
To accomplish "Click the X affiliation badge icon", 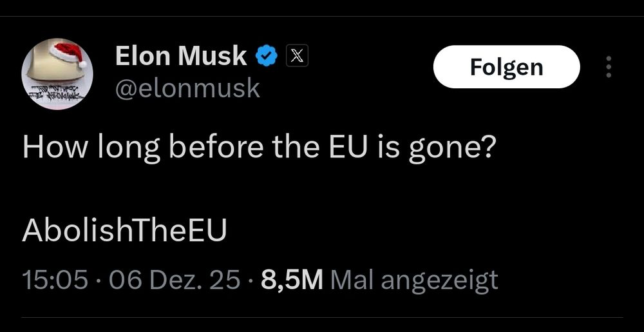I will 296,57.
